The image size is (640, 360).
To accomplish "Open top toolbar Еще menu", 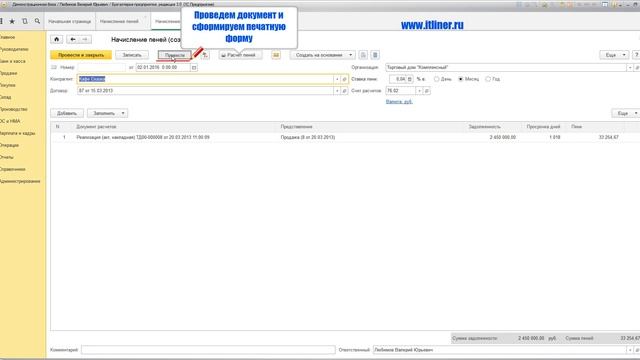I will coord(614,55).
